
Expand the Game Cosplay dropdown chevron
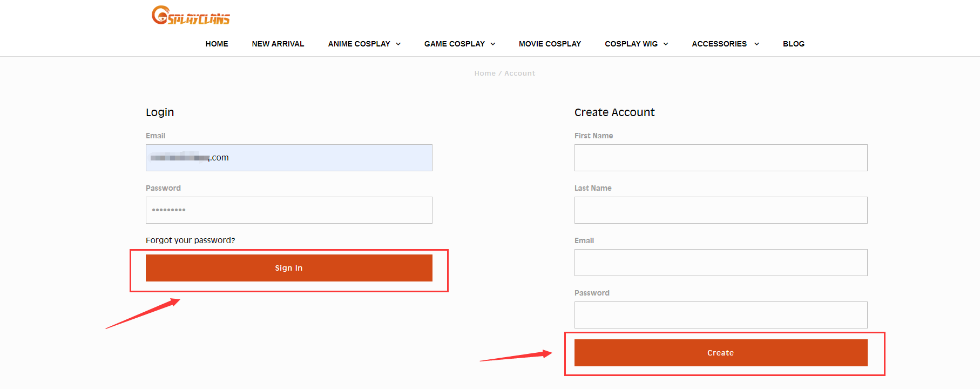[493, 44]
